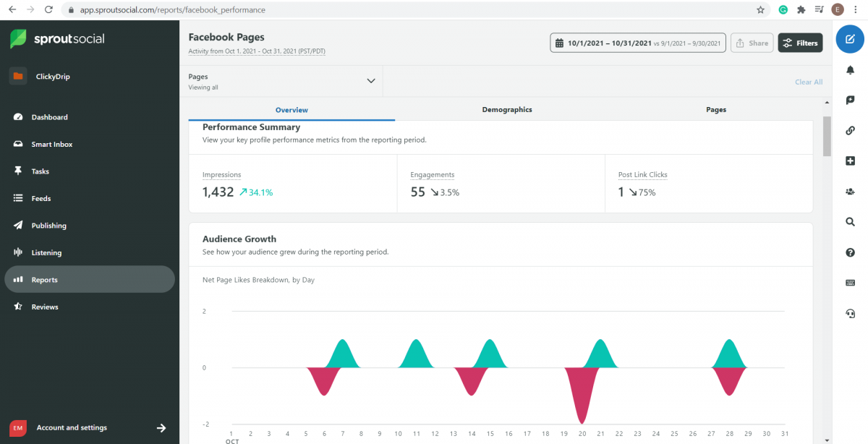Open the compose button in the right rail
The image size is (868, 444).
[850, 40]
